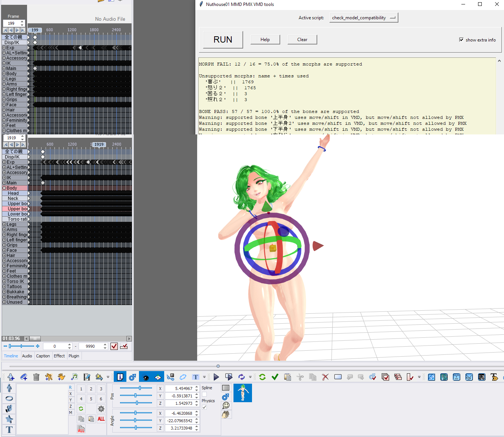Image resolution: width=504 pixels, height=437 pixels.
Task: Click the running figure add motion icon
Action: (49, 377)
